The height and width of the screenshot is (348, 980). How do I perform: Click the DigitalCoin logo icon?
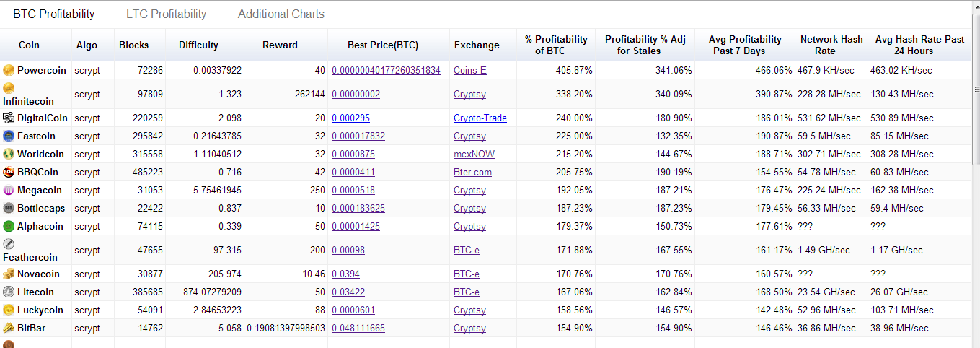[9, 118]
